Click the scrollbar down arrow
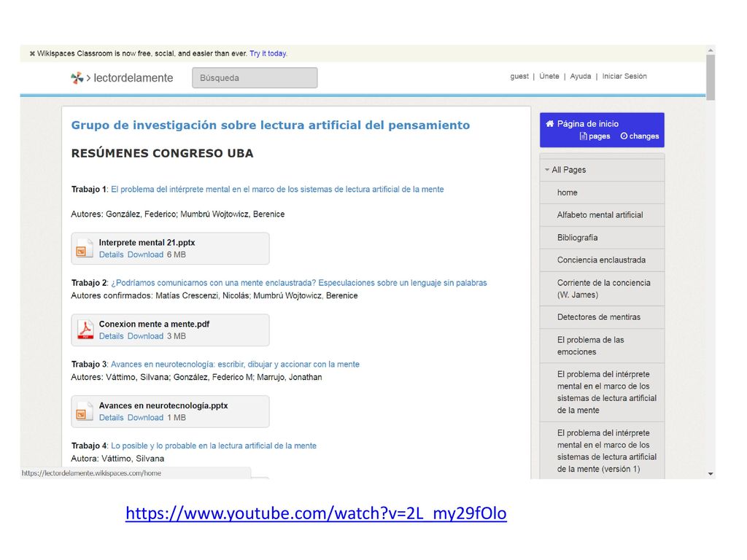 pyautogui.click(x=711, y=474)
